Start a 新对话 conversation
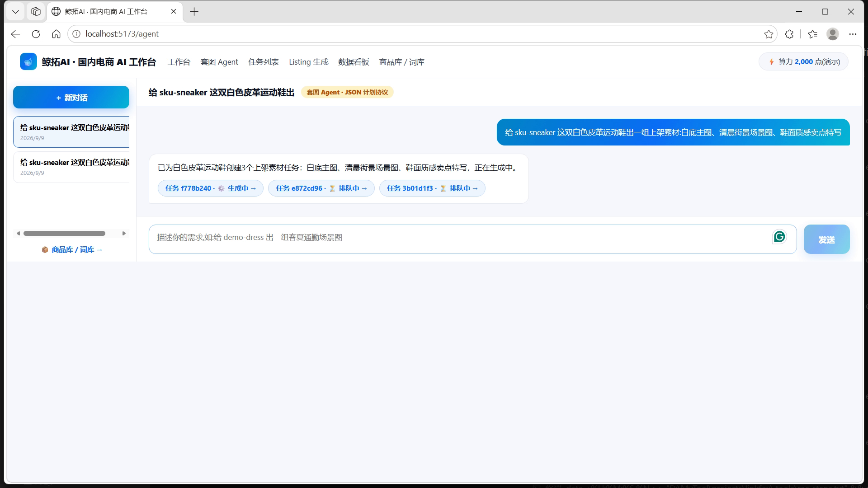The width and height of the screenshot is (868, 488). click(x=71, y=97)
